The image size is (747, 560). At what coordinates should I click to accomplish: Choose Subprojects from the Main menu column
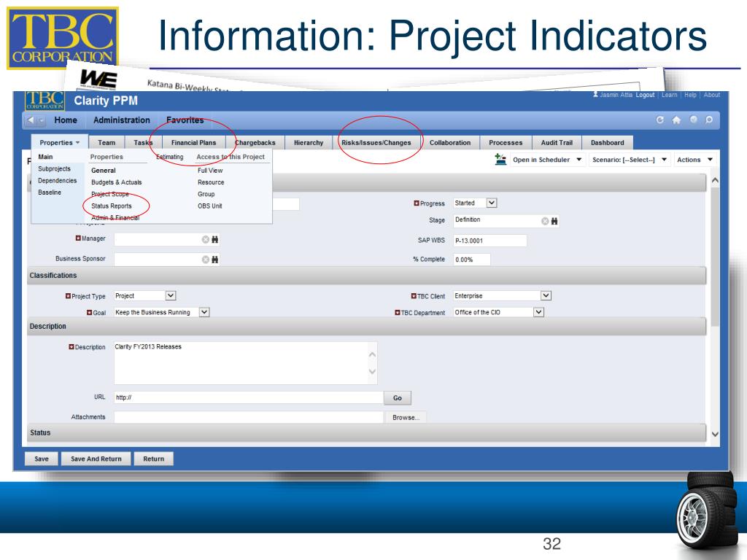click(x=54, y=168)
